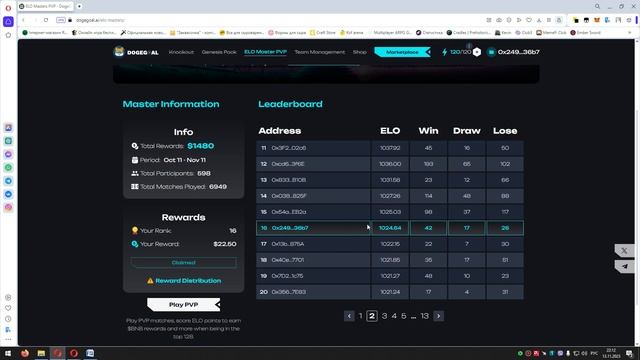Go to next leaderboard page arrow

(x=439, y=316)
